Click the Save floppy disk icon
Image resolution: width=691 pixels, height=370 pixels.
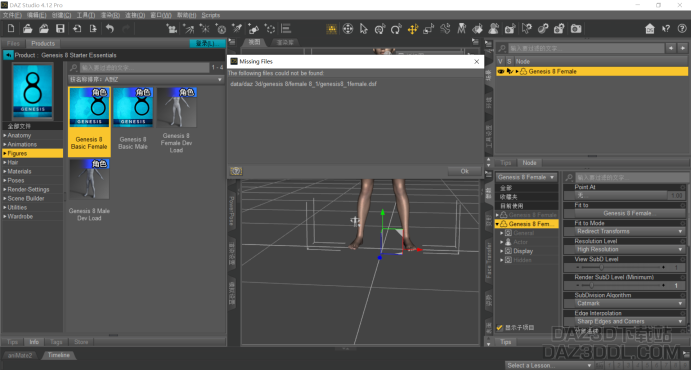[x=60, y=29]
